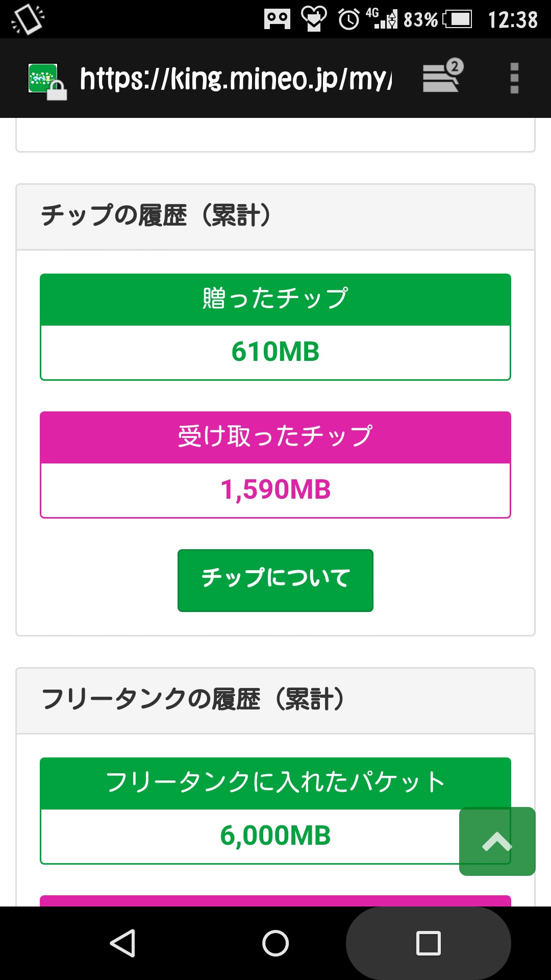The image size is (551, 980).
Task: Tap the scroll-to-top arrow button
Action: pyautogui.click(x=497, y=841)
